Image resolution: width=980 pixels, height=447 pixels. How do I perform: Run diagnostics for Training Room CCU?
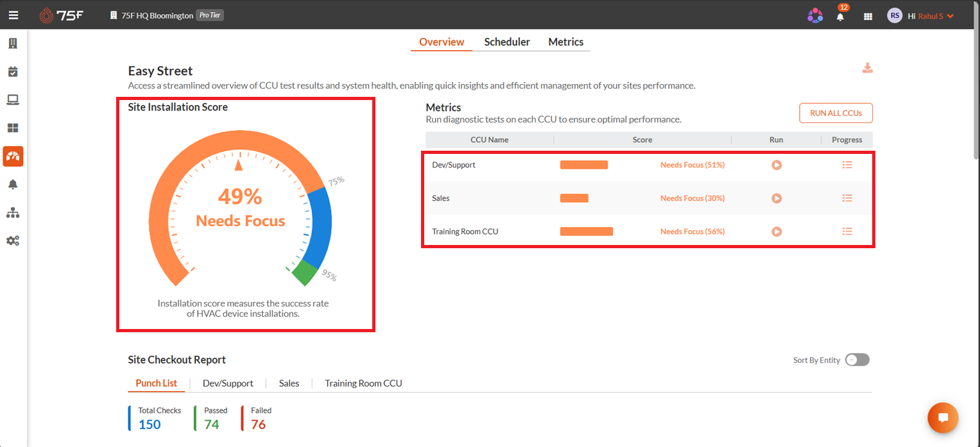(x=777, y=232)
